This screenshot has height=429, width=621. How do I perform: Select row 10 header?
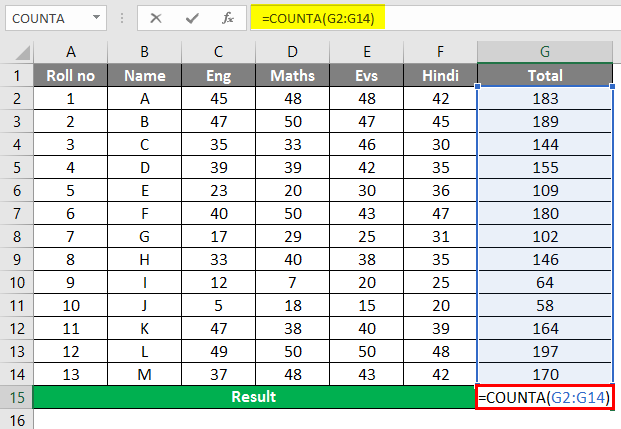tap(17, 282)
